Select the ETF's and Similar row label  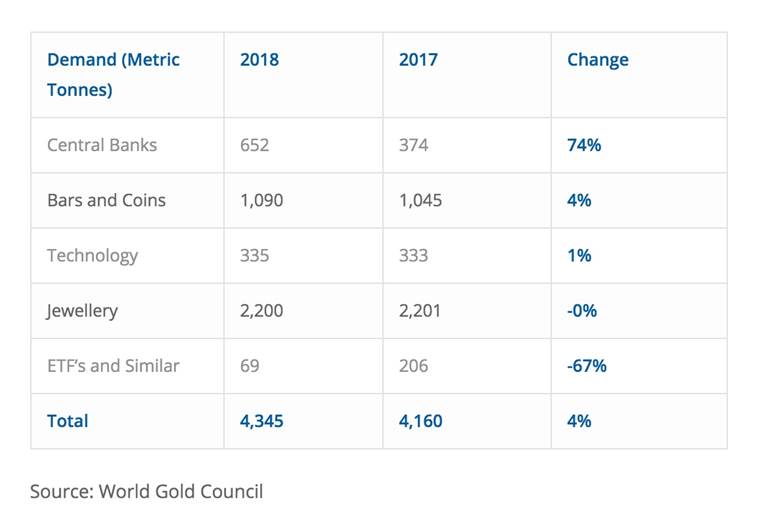click(113, 365)
